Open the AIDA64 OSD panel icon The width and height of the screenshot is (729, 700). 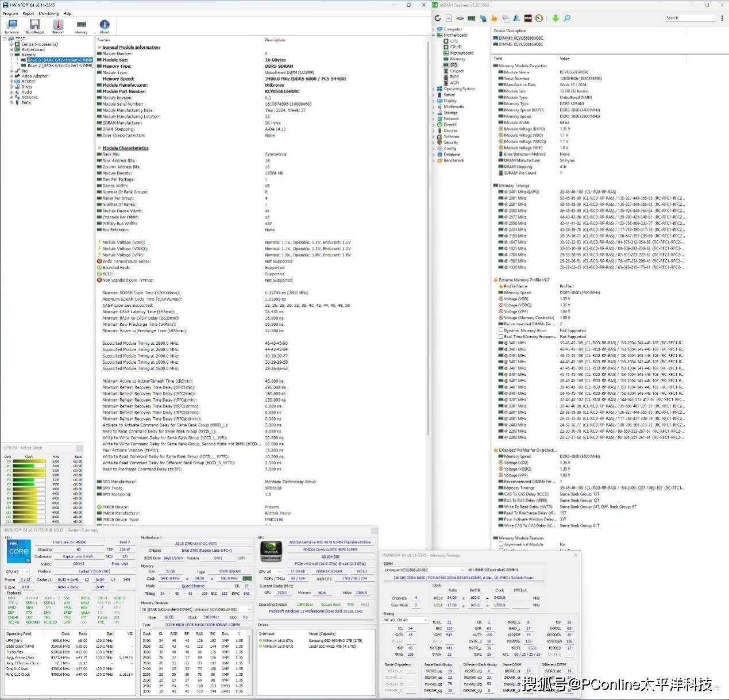click(x=528, y=18)
